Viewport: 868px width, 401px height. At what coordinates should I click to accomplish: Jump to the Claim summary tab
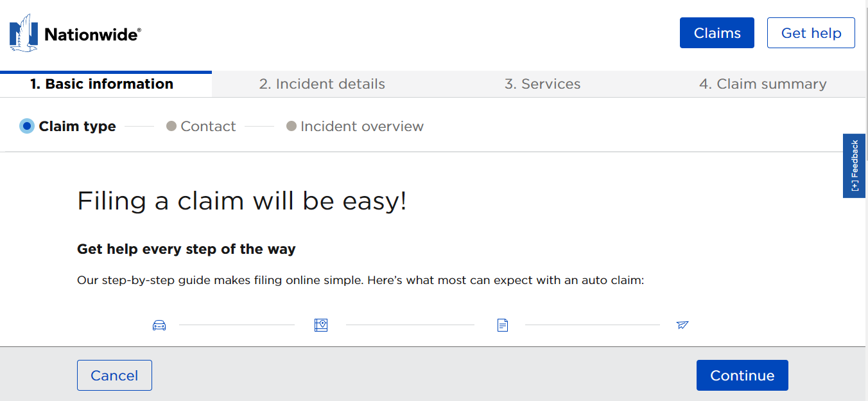pyautogui.click(x=763, y=84)
